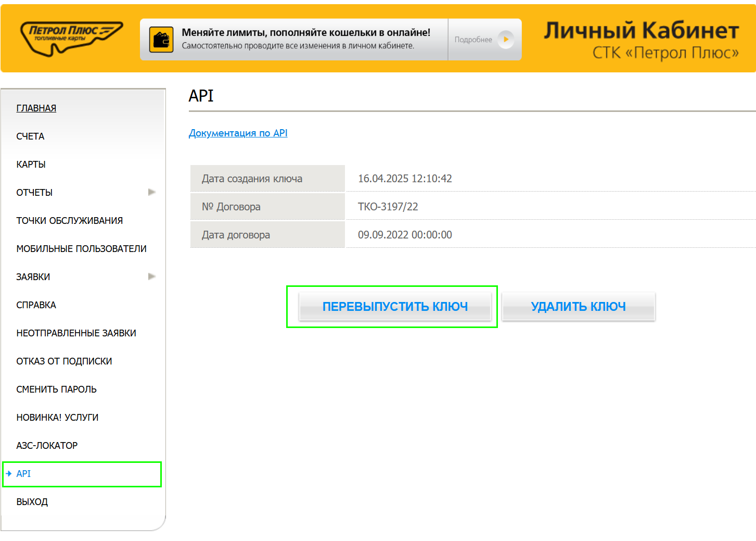This screenshot has height=541, width=756.
Task: Open the АЗС-ЛОКАТОР item
Action: [47, 446]
